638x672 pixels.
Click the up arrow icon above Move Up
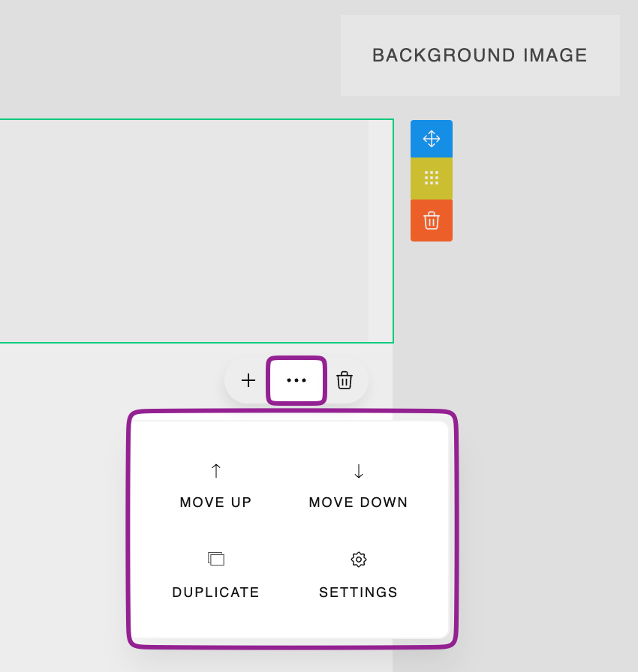pyautogui.click(x=216, y=471)
